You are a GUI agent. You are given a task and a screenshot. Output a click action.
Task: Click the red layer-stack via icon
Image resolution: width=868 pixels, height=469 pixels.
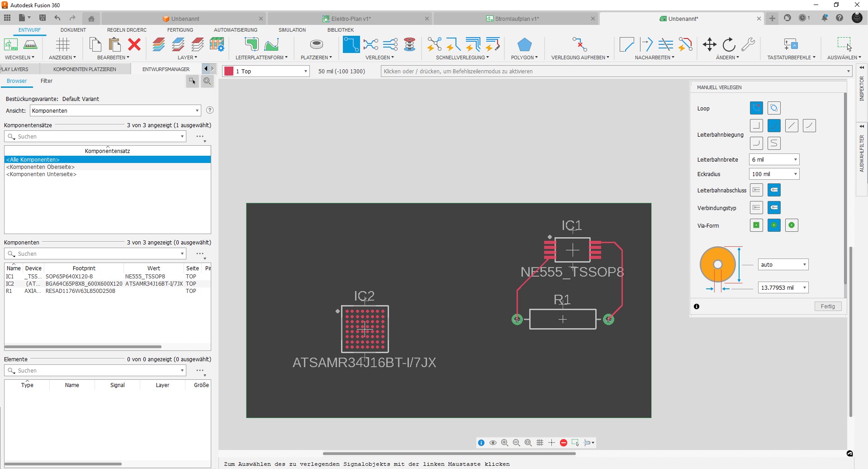pos(410,44)
